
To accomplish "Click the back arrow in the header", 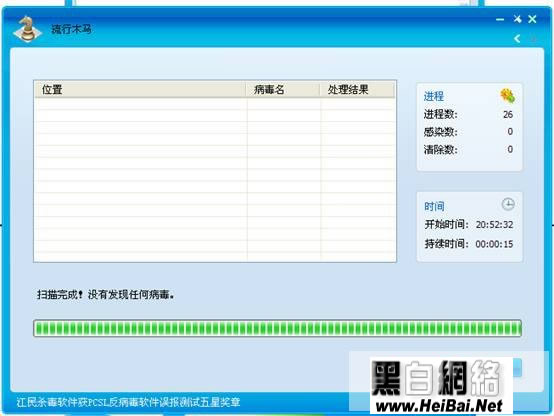I will tap(517, 38).
